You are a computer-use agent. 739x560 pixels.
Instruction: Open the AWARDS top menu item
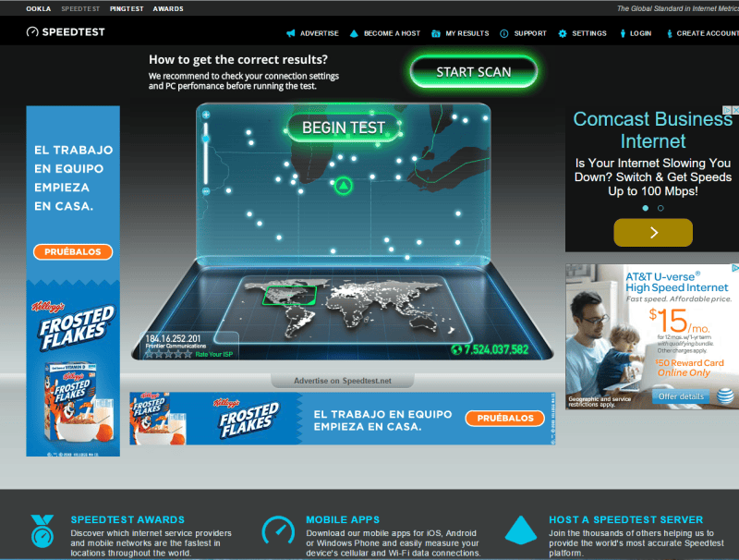click(168, 8)
